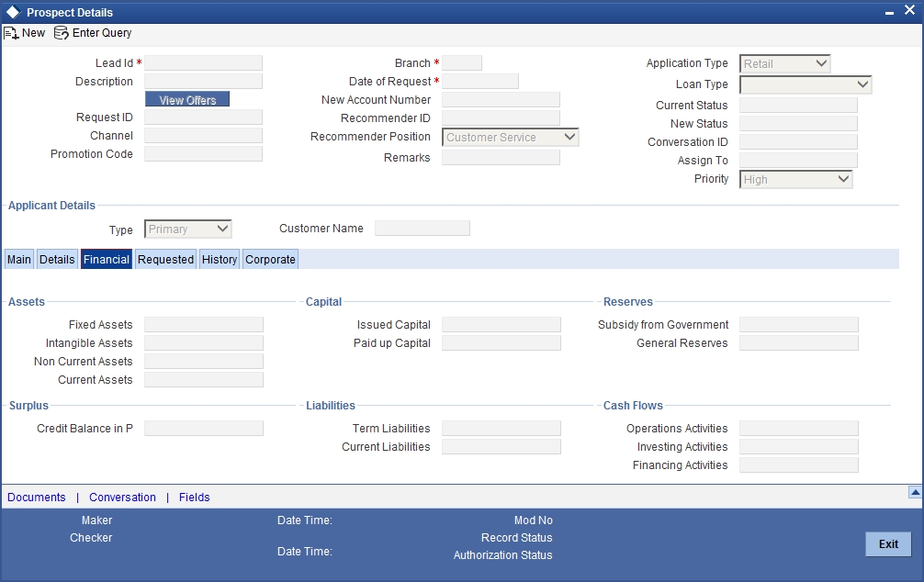Open the Fields link
Screen dimensions: 924x582
[195, 498]
